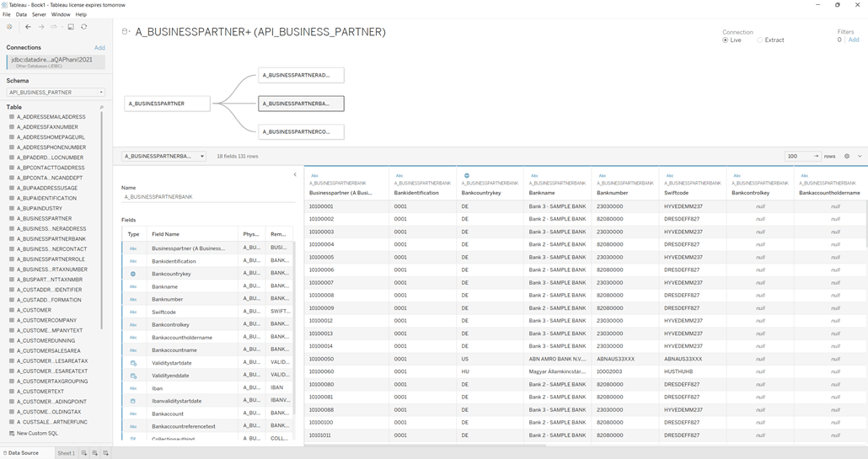The image size is (868, 459).
Task: Click the Save icon in the toolbar
Action: (x=71, y=27)
